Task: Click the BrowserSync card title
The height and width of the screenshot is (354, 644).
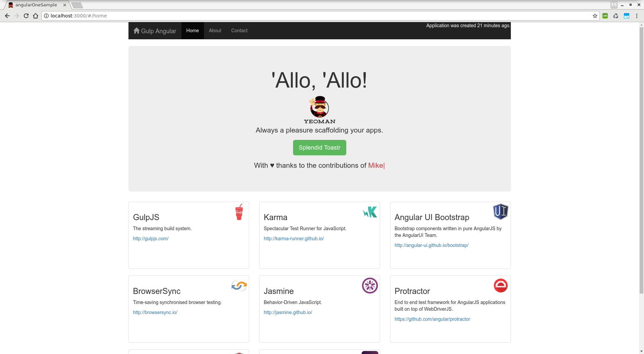Action: coord(157,291)
